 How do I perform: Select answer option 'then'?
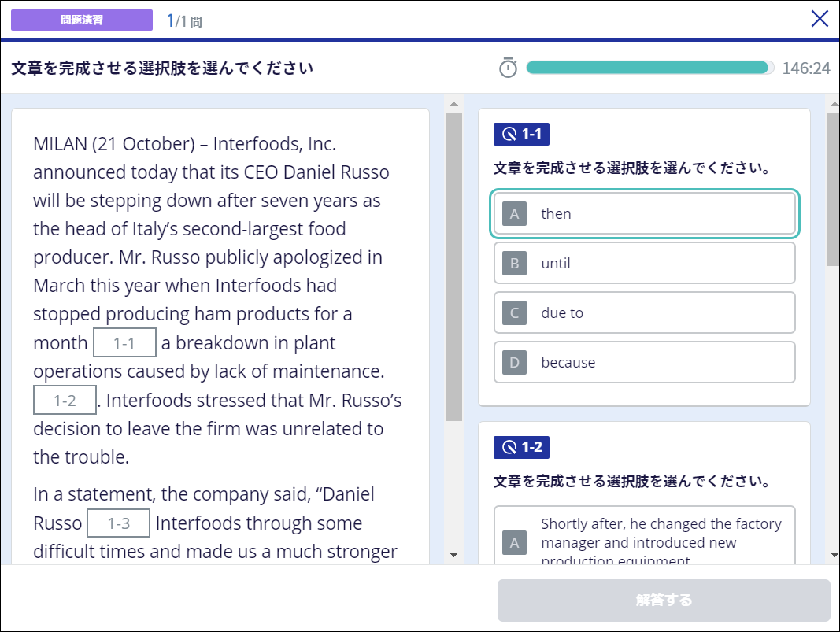[644, 214]
